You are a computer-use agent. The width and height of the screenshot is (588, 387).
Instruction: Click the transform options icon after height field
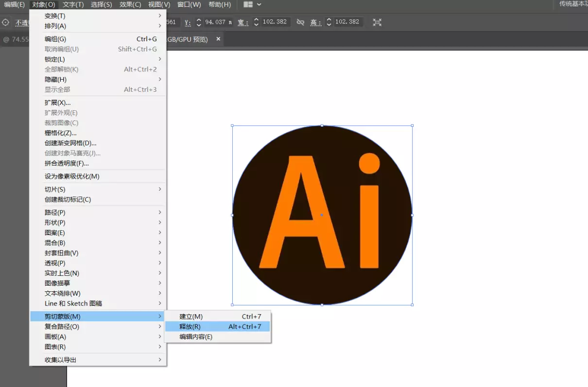click(x=377, y=22)
